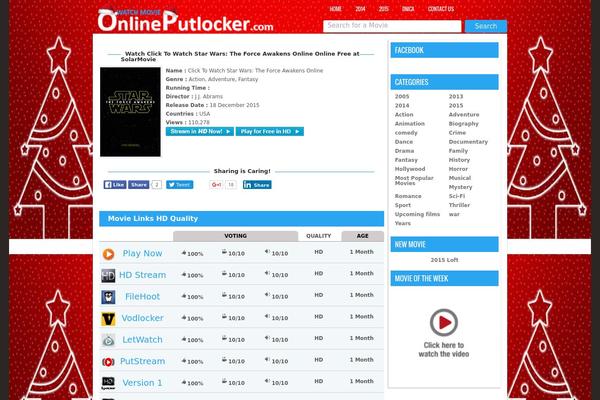Select the Sport category
The width and height of the screenshot is (600, 400).
(403, 205)
